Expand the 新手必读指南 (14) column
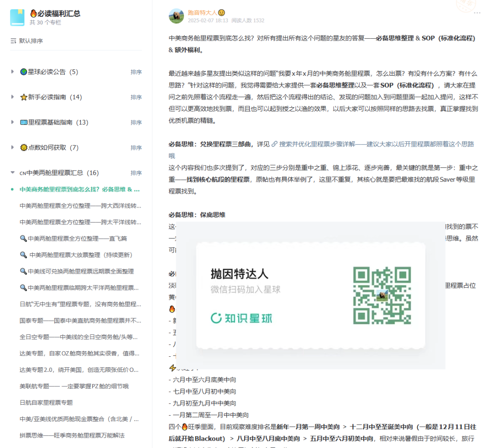The height and width of the screenshot is (448, 493). point(12,97)
